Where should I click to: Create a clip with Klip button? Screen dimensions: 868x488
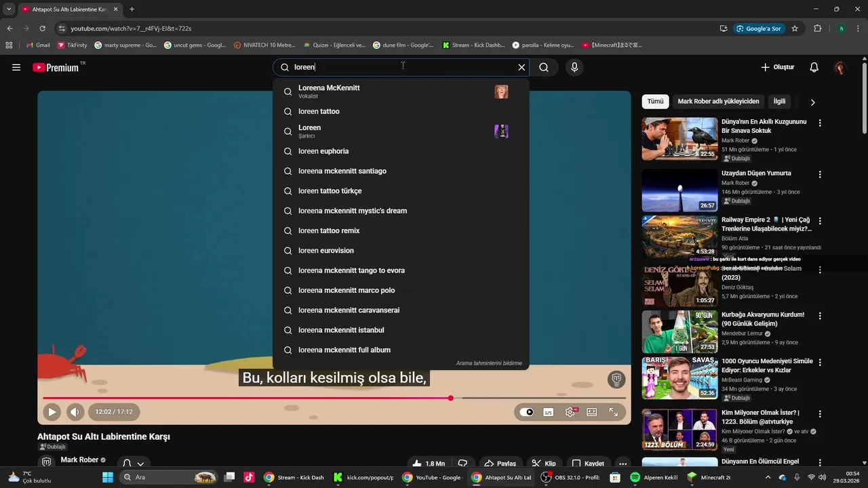pyautogui.click(x=545, y=464)
